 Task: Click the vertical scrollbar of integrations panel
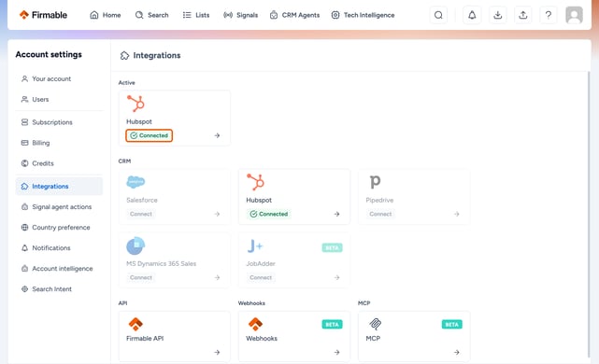589,215
